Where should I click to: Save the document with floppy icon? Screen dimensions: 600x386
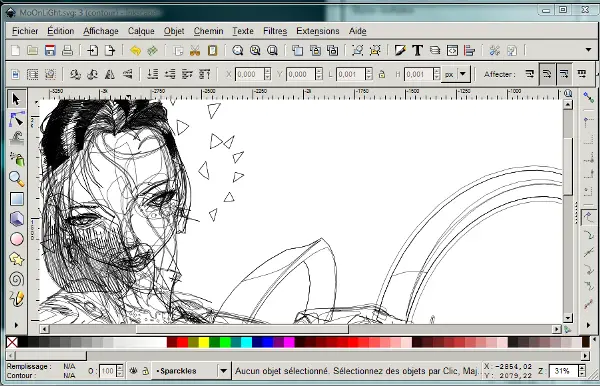(x=50, y=50)
